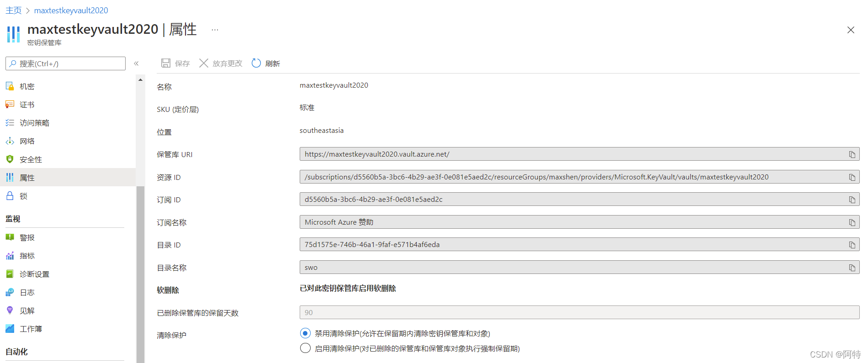Copy the 订阅 ID value
The height and width of the screenshot is (363, 868).
click(x=852, y=200)
